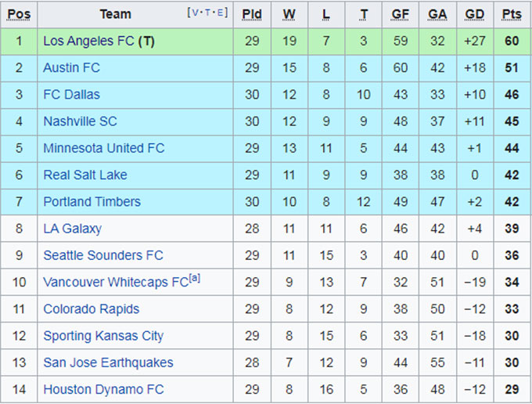Open San Jose Earthquakes link
Image resolution: width=532 pixels, height=404 pixels.
point(108,363)
